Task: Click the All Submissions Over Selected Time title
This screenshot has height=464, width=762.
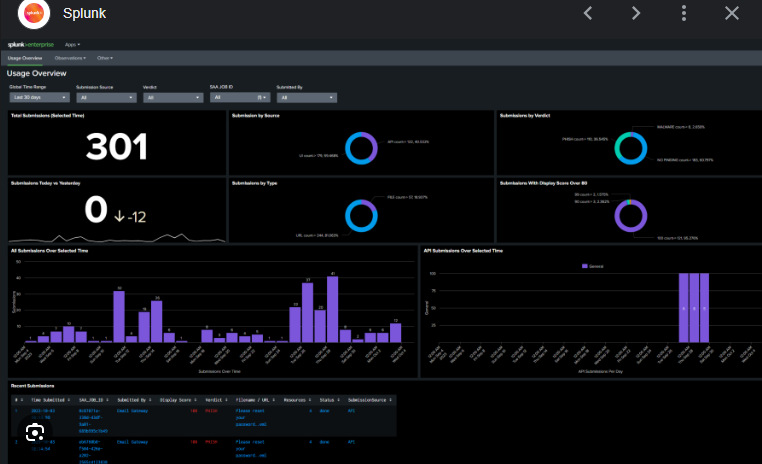Action: point(50,251)
